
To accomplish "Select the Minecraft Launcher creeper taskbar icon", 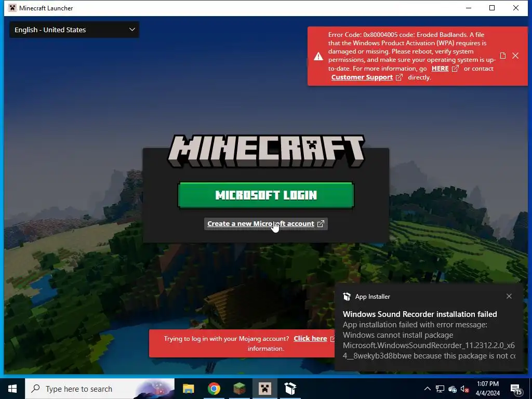I will [265, 389].
